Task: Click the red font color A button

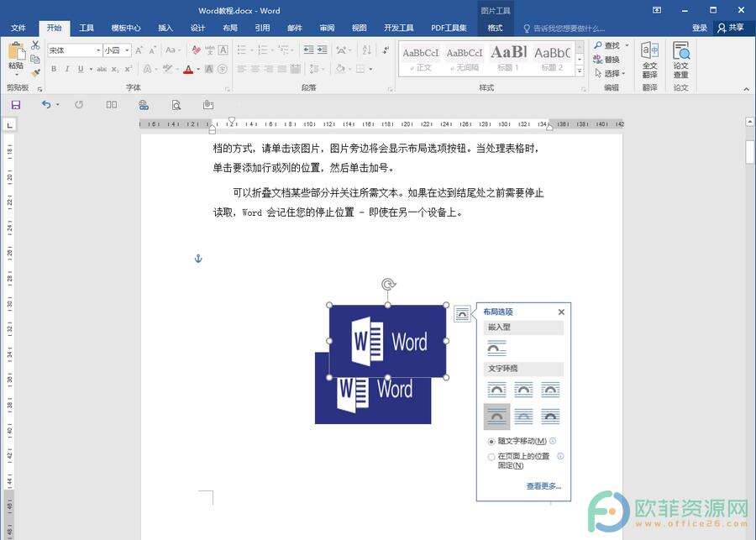Action: (x=187, y=69)
